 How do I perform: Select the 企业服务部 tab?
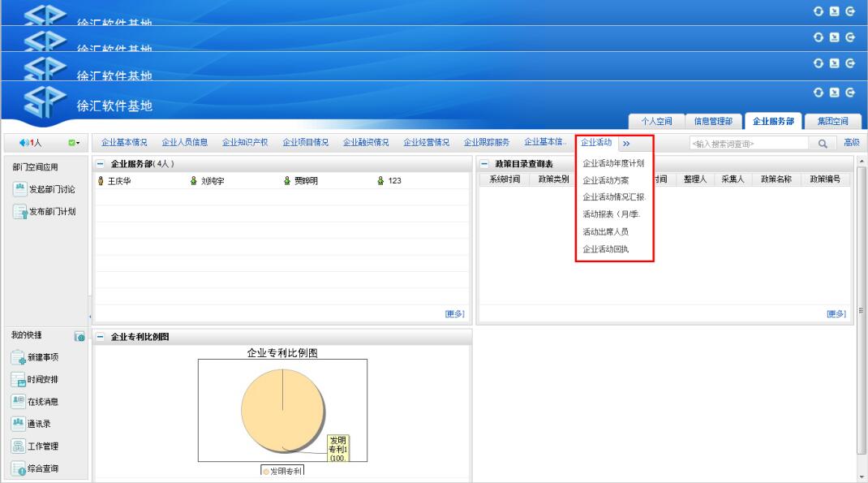[x=773, y=121]
